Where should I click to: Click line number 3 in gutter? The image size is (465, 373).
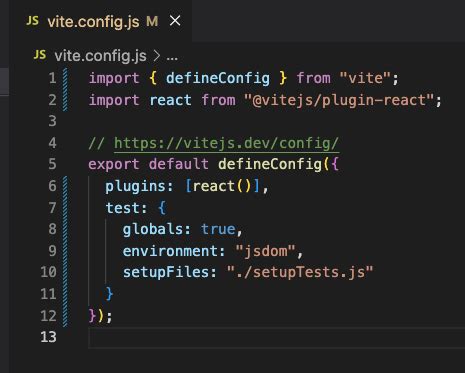click(53, 121)
